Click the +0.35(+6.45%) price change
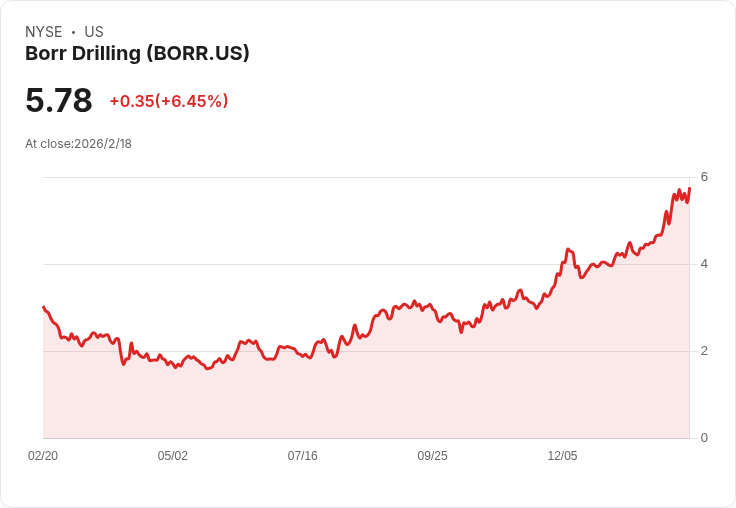 pos(169,101)
